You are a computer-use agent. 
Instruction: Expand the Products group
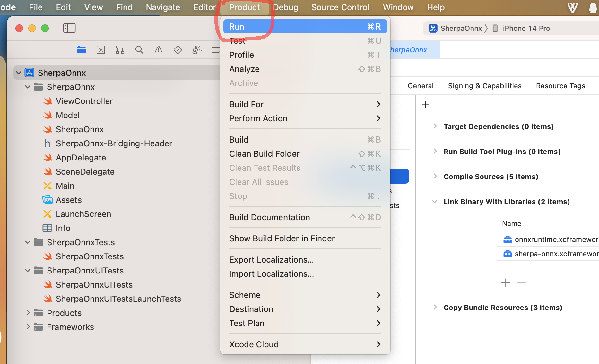[28, 313]
